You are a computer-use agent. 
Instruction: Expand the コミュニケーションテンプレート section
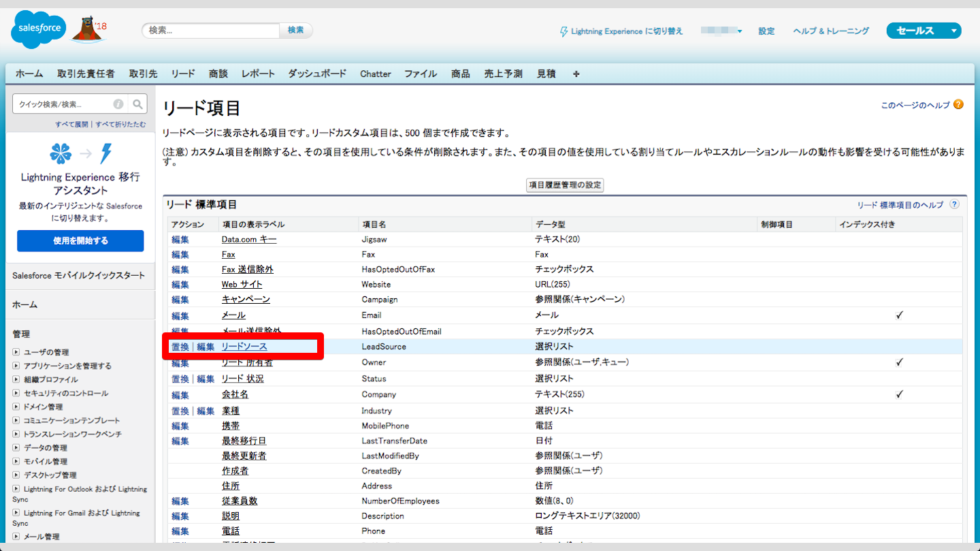[x=16, y=420]
